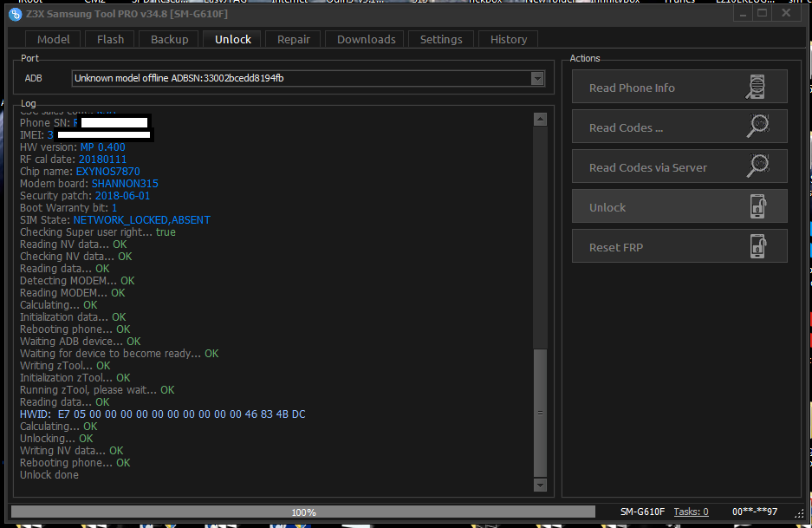This screenshot has width=812, height=528.
Task: Click the 100% progress bar
Action: click(x=303, y=512)
